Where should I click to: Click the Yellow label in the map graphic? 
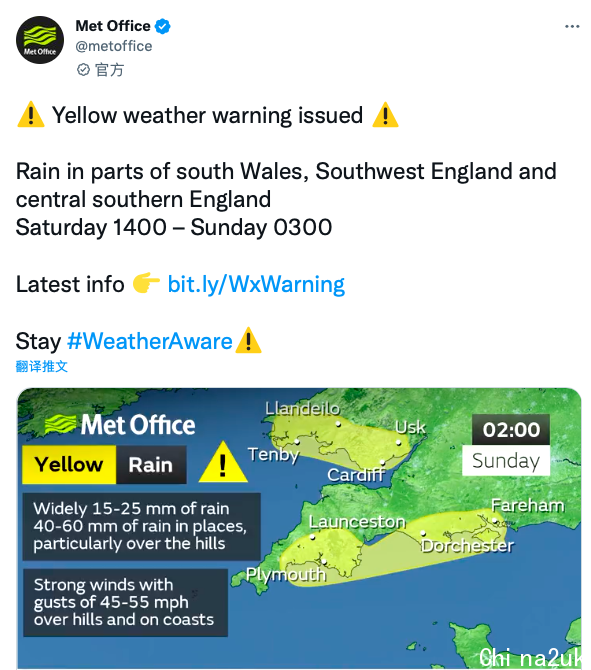click(x=69, y=465)
